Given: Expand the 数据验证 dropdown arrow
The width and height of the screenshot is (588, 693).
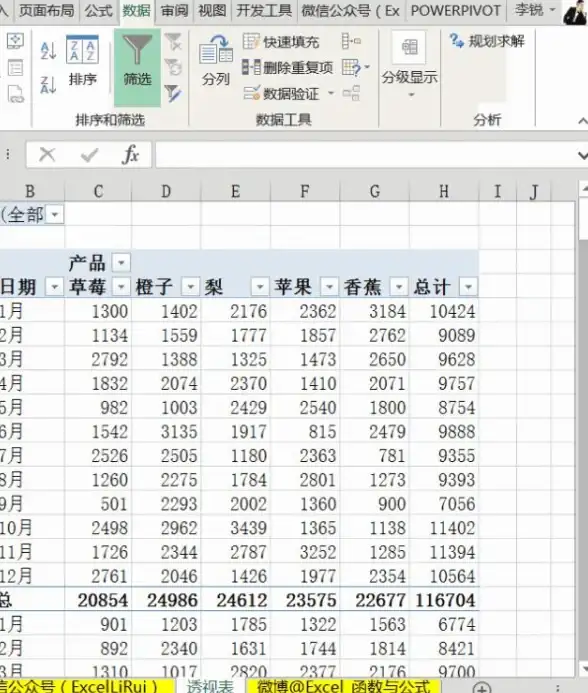Looking at the screenshot, I should 331,93.
